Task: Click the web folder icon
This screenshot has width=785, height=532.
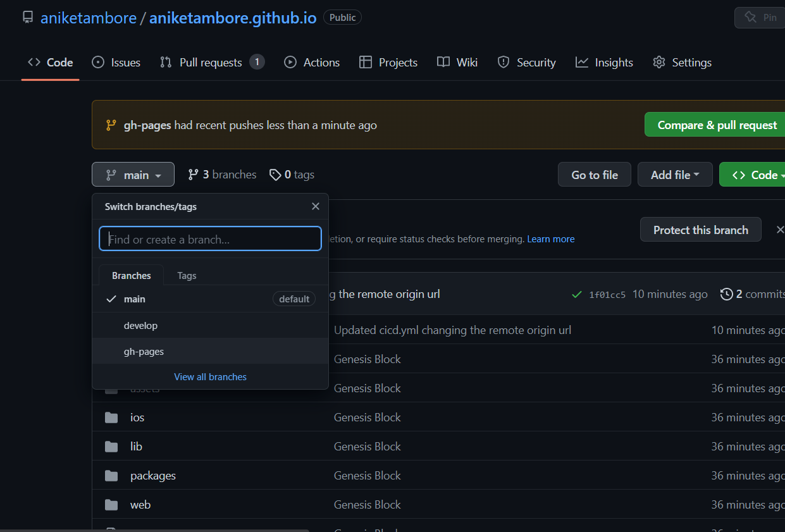Action: [x=111, y=505]
